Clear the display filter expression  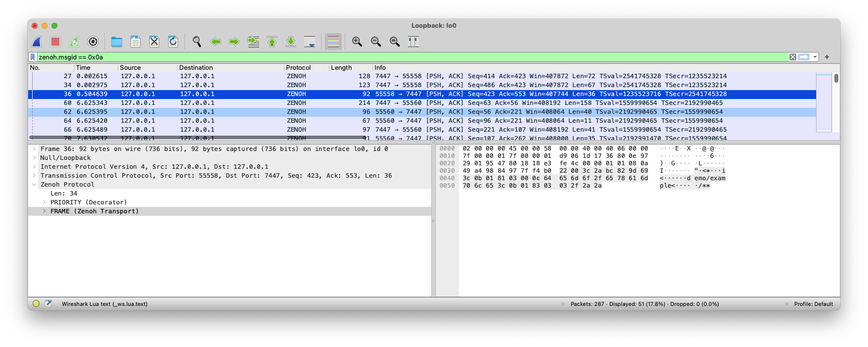pos(793,57)
